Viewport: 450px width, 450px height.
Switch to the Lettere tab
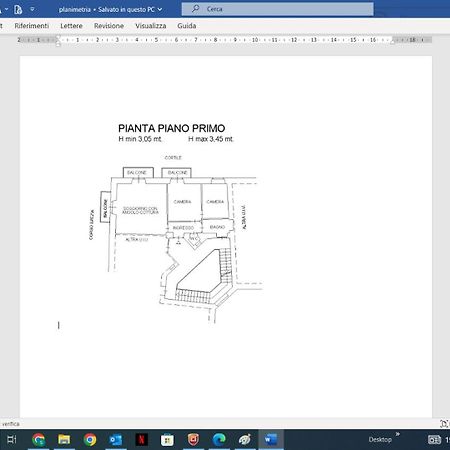(71, 26)
